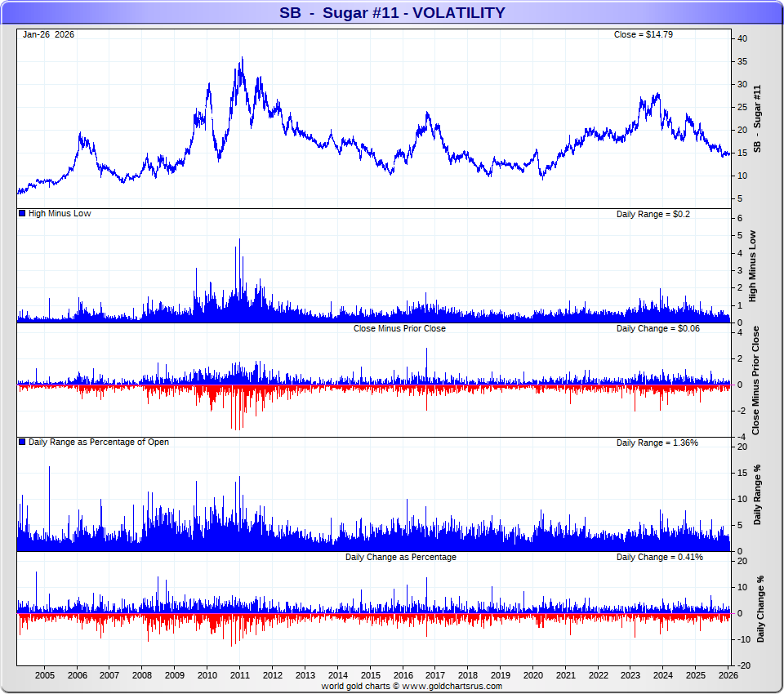Click the 2018 x-axis year label
The height and width of the screenshot is (694, 784).
tap(467, 675)
